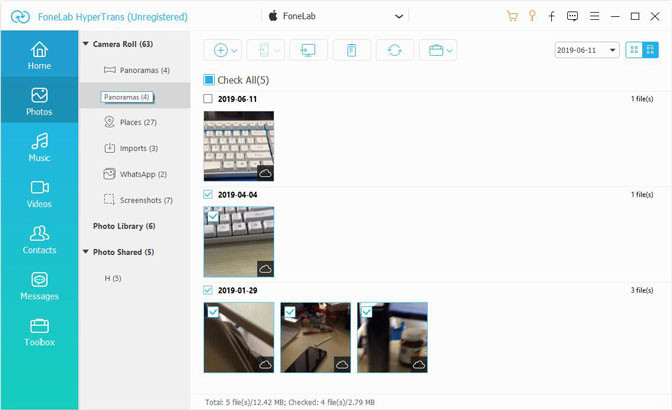Open the Facebook share icon
The height and width of the screenshot is (410, 672).
click(552, 16)
